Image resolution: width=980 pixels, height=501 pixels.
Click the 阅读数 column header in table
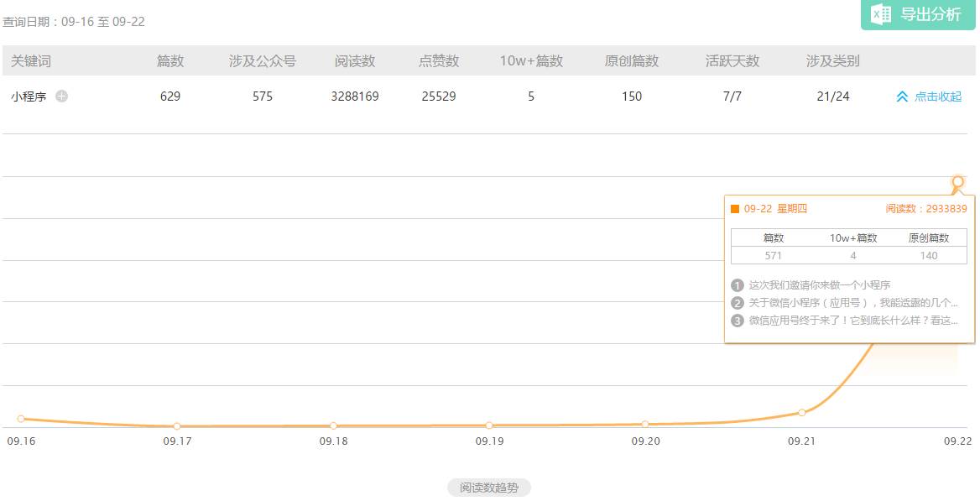tap(355, 61)
